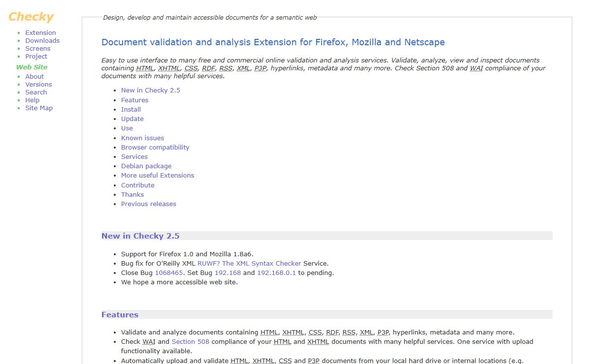Open the 192.168.0.1 bug link
Image resolution: width=591 pixels, height=364 pixels.
coord(276,273)
